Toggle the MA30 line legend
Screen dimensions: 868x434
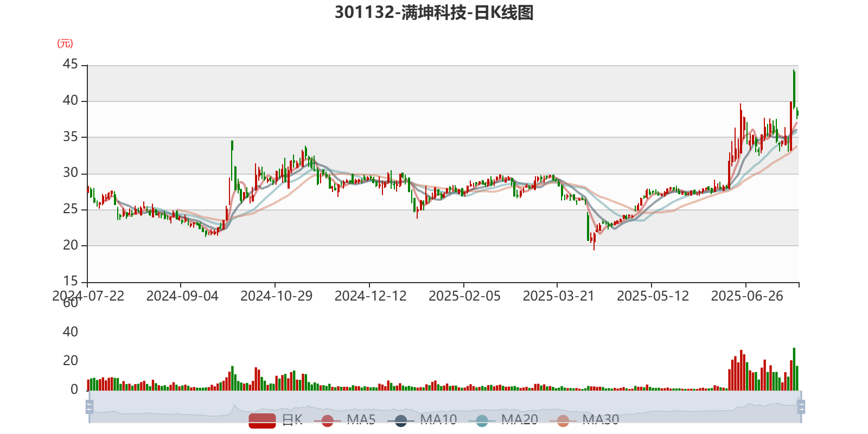(x=584, y=420)
